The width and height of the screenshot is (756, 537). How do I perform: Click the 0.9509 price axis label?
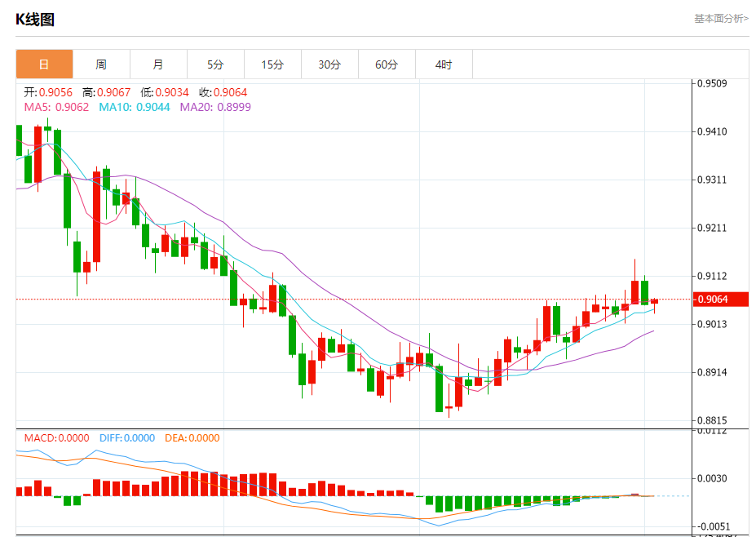(712, 83)
